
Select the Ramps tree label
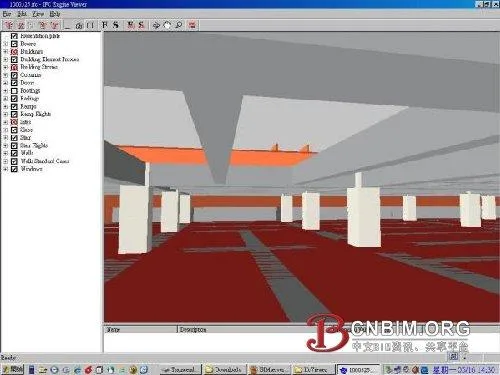(28, 106)
